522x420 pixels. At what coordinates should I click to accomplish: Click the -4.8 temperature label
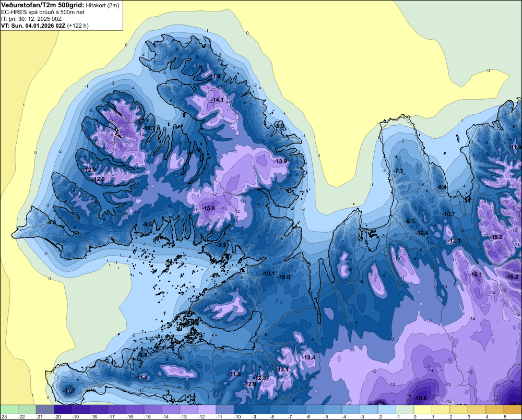(x=51, y=222)
